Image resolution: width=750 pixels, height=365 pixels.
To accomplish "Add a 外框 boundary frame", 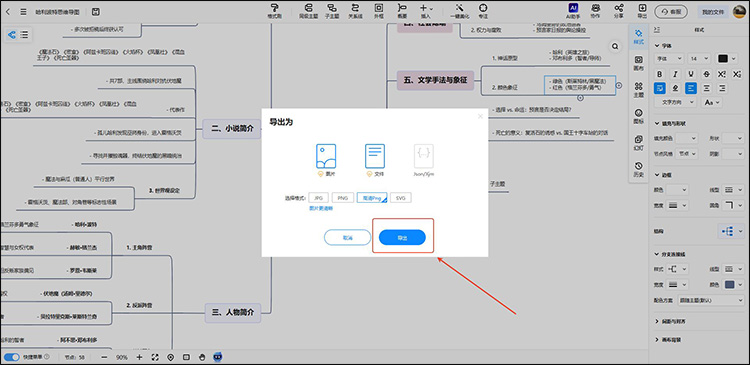I will [378, 11].
